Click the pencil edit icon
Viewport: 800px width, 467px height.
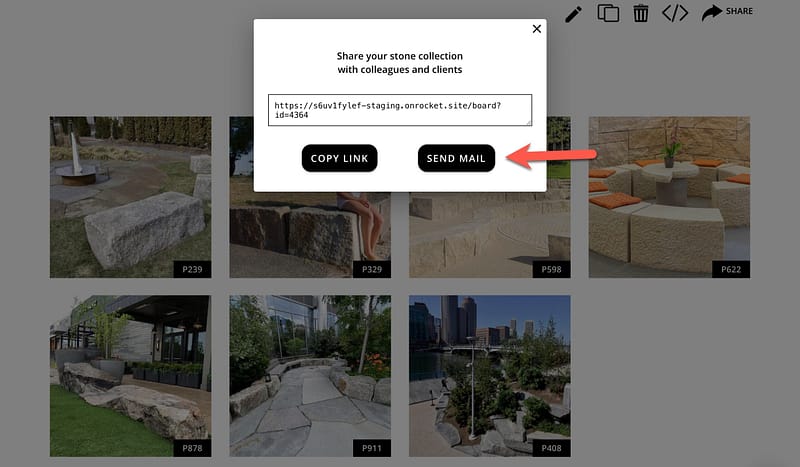coord(573,13)
